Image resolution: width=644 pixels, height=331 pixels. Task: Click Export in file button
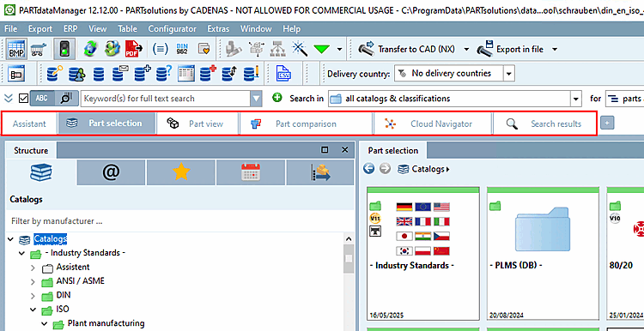click(x=511, y=49)
